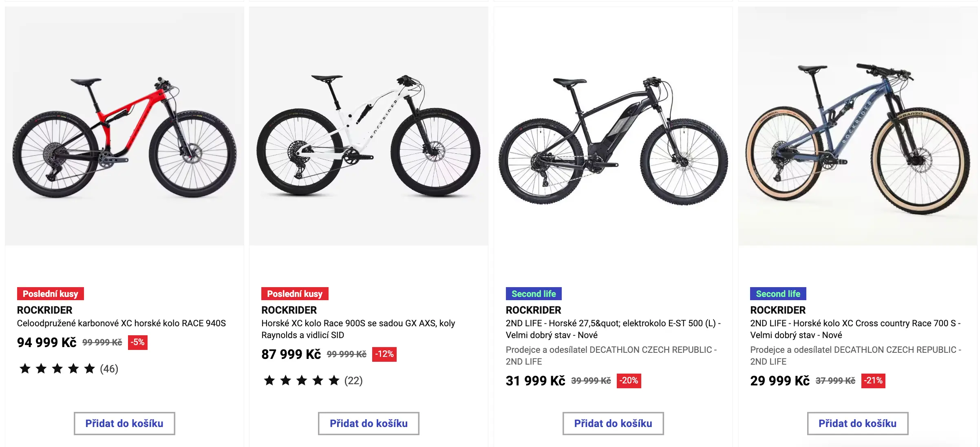Click the -5% discount tag
This screenshot has width=980, height=447.
pos(137,342)
